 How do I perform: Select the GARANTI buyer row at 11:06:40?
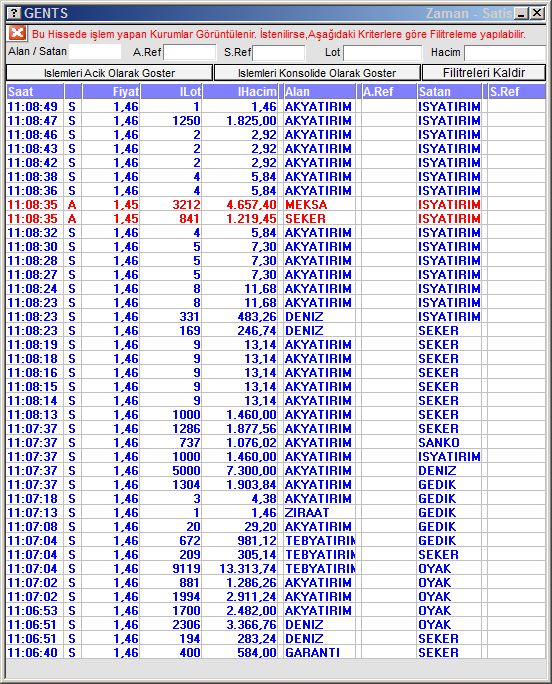coord(276,653)
